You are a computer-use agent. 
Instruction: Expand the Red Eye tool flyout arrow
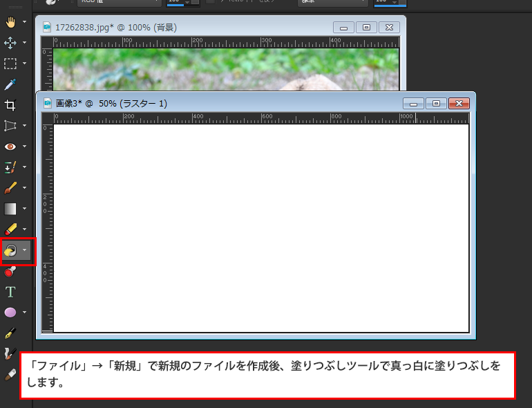point(24,147)
